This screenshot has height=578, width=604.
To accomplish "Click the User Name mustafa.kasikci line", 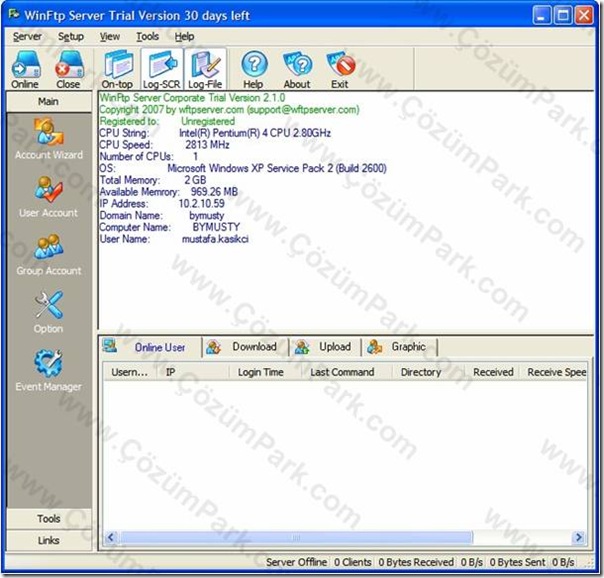I will tap(174, 239).
